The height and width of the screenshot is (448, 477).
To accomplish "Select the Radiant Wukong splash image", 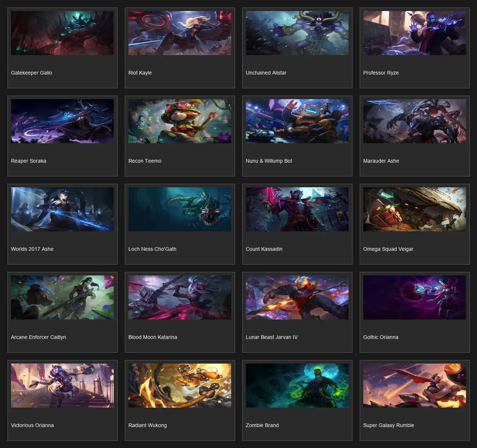I will click(x=180, y=386).
